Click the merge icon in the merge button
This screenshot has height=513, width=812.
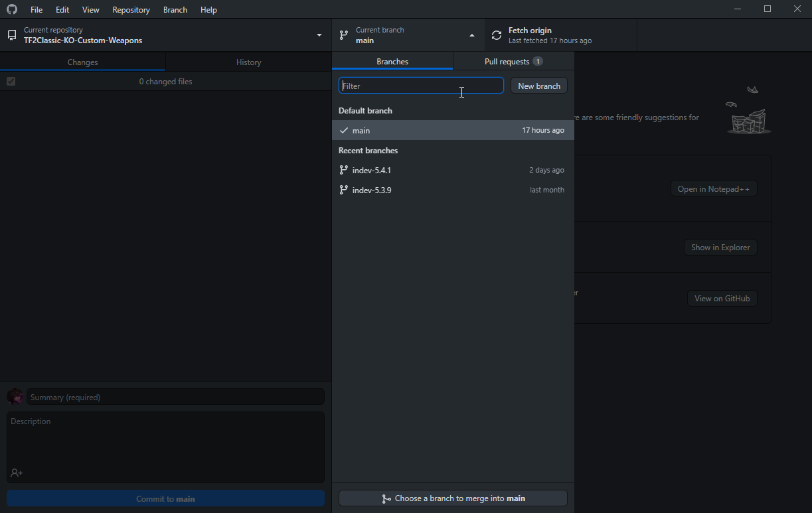point(386,498)
